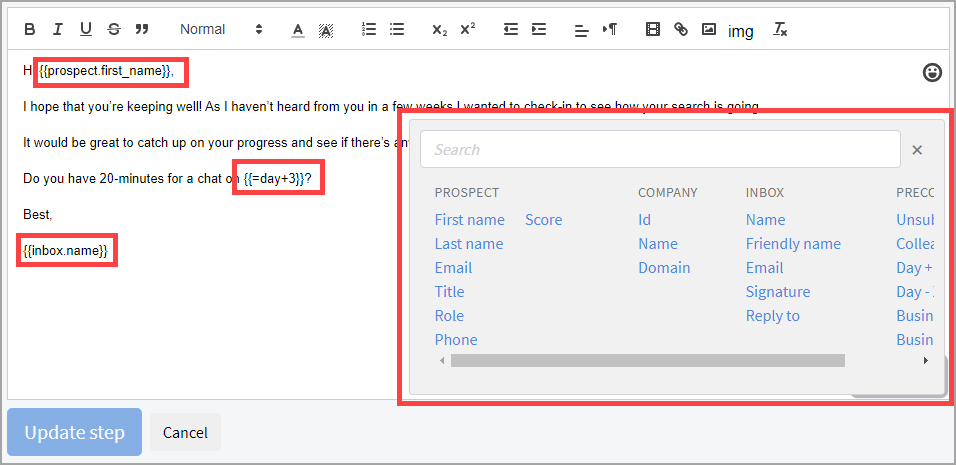Apply strikethrough to the text
The height and width of the screenshot is (465, 956).
pos(113,29)
